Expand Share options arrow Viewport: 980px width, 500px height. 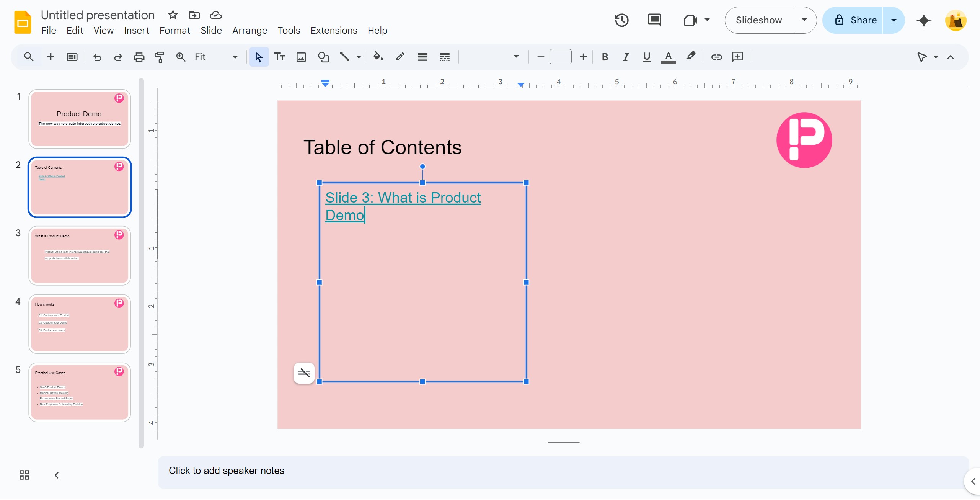pos(894,20)
